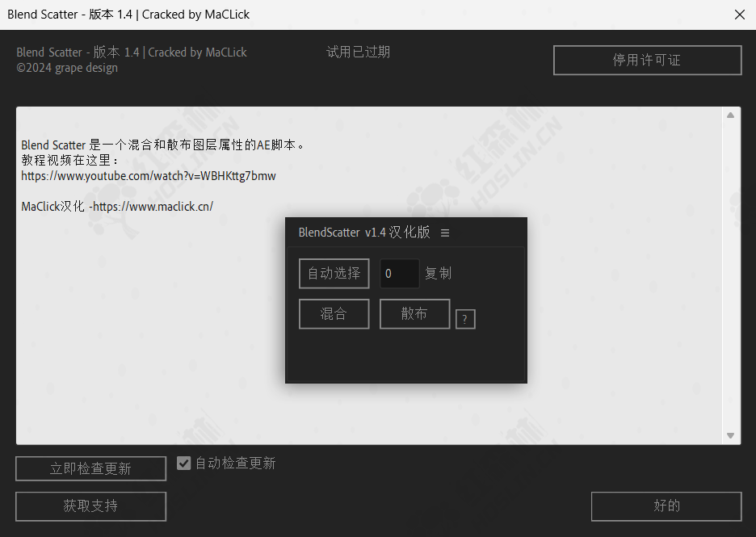Confirm with the 好的 button
This screenshot has height=537, width=756.
666,506
